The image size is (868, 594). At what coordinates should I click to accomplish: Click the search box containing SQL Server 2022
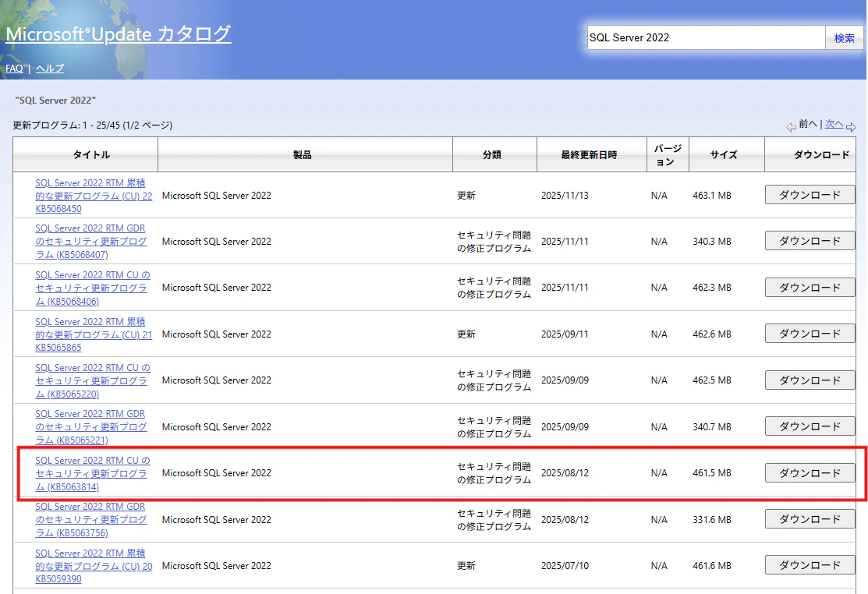706,37
